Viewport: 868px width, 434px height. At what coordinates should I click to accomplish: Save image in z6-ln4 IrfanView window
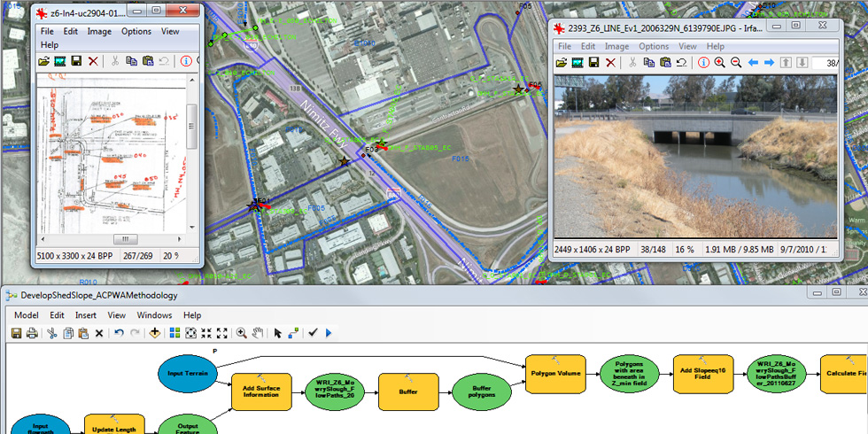pyautogui.click(x=76, y=61)
